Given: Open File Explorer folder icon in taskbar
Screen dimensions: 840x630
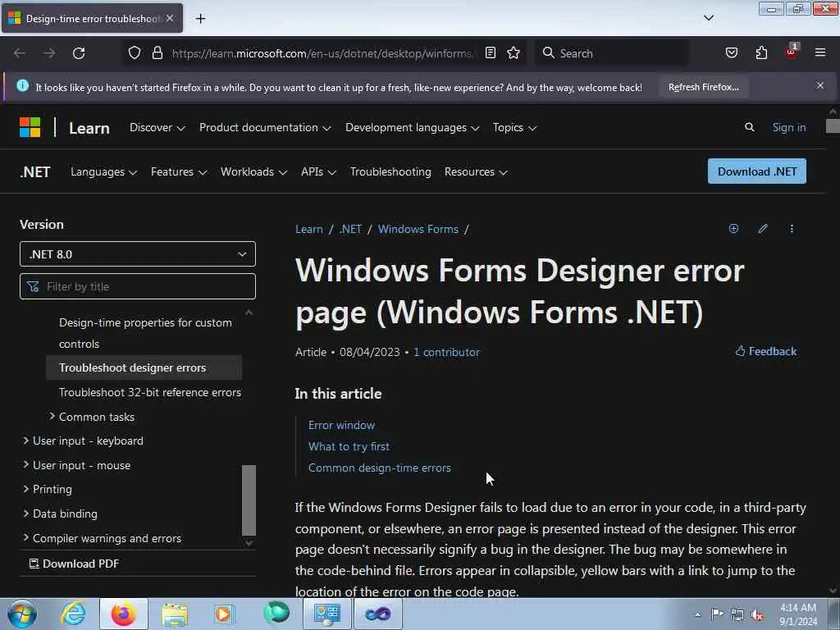Looking at the screenshot, I should 174,614.
